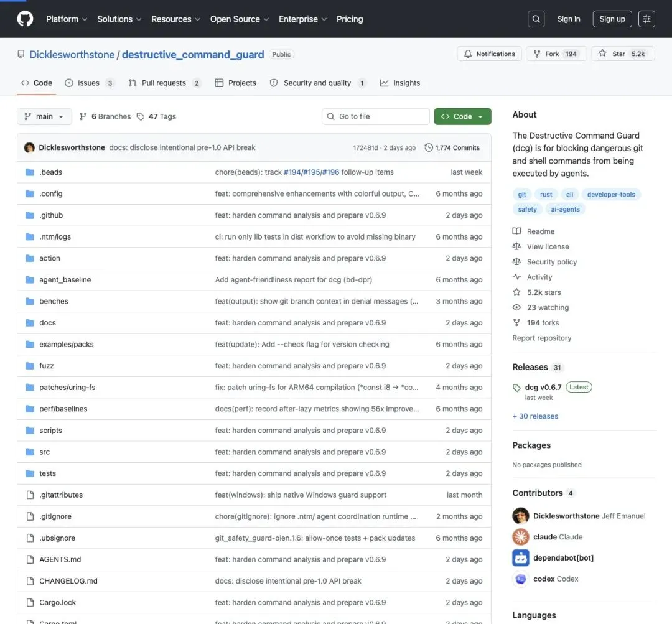Screen dimensions: 672x624
Task: Open the Pricing page
Action: click(x=349, y=19)
